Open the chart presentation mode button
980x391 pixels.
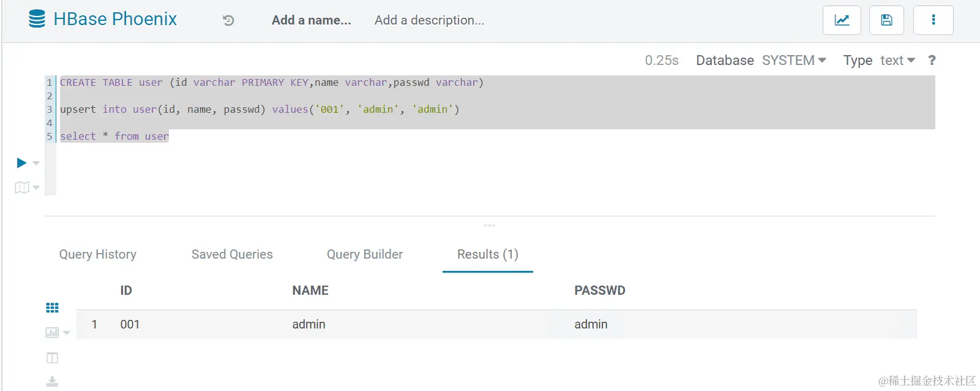842,20
